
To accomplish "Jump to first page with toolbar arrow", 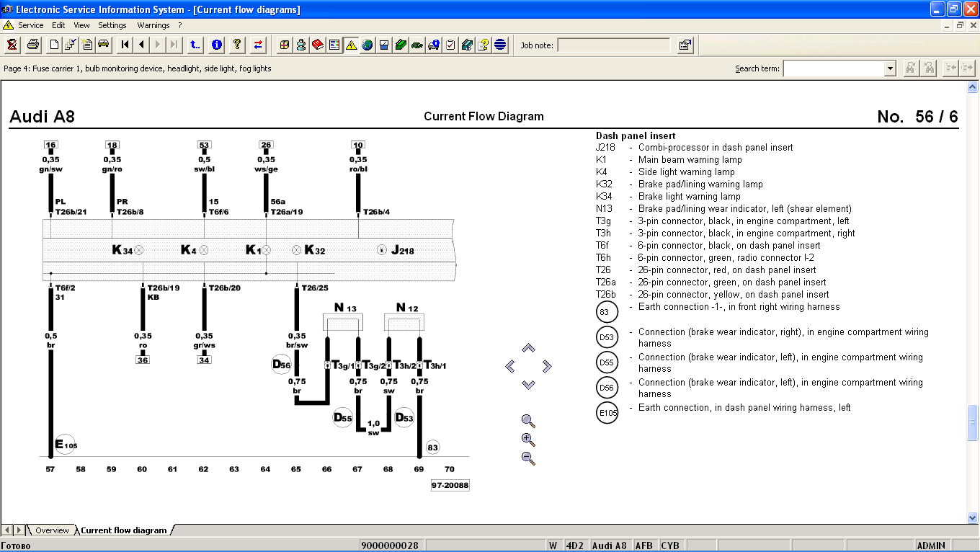I will click(x=125, y=45).
